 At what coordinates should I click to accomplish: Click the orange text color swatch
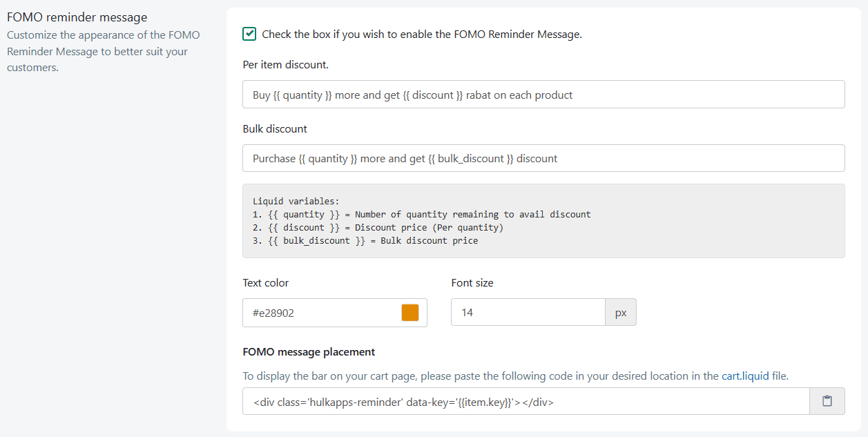(x=410, y=313)
